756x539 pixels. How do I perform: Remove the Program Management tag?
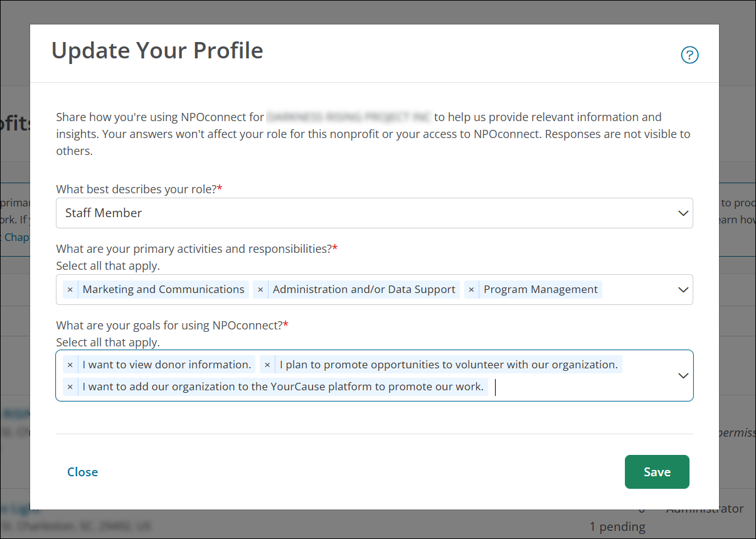pos(471,290)
